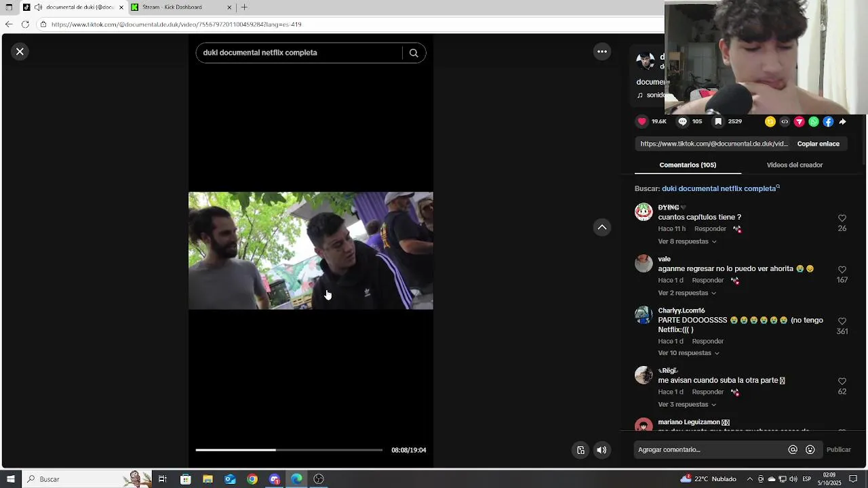This screenshot has height=488, width=868.
Task: Open Charlyy.Lcom16's profile avatar
Action: (x=644, y=315)
